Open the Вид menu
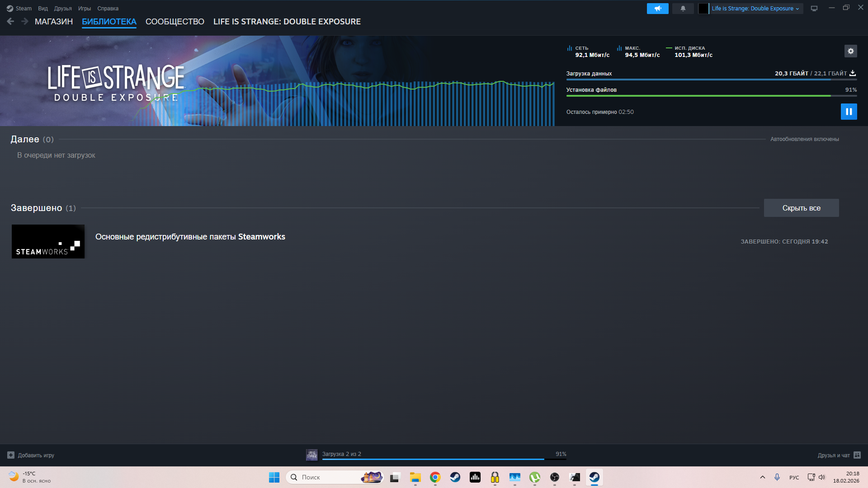The image size is (868, 488). tap(43, 9)
